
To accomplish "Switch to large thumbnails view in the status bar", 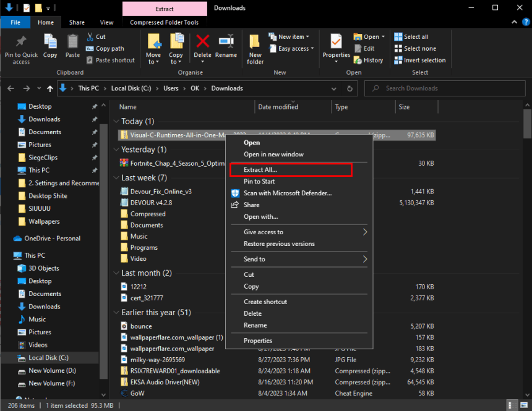I will coord(524,405).
